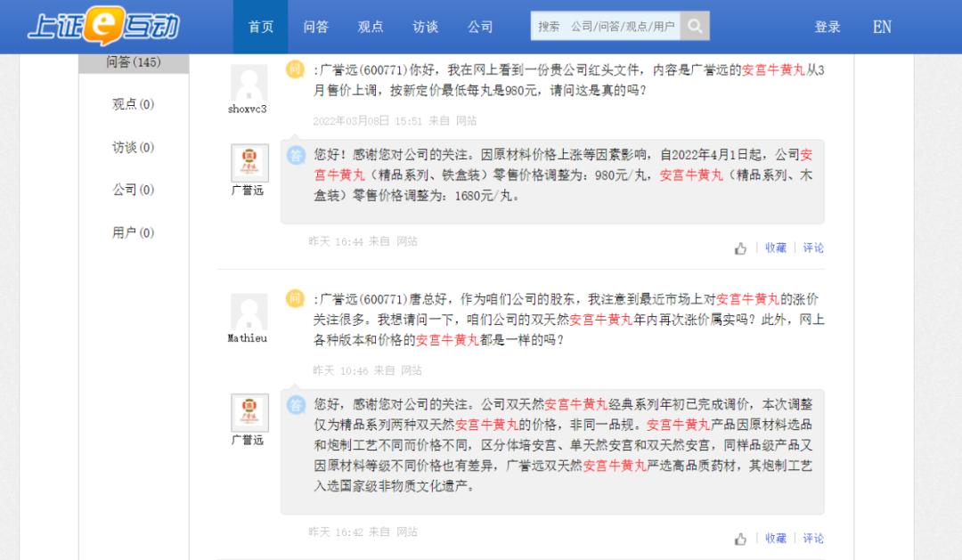The width and height of the screenshot is (962, 560).
Task: Like the reply about 980元/丸 price
Action: [x=740, y=248]
